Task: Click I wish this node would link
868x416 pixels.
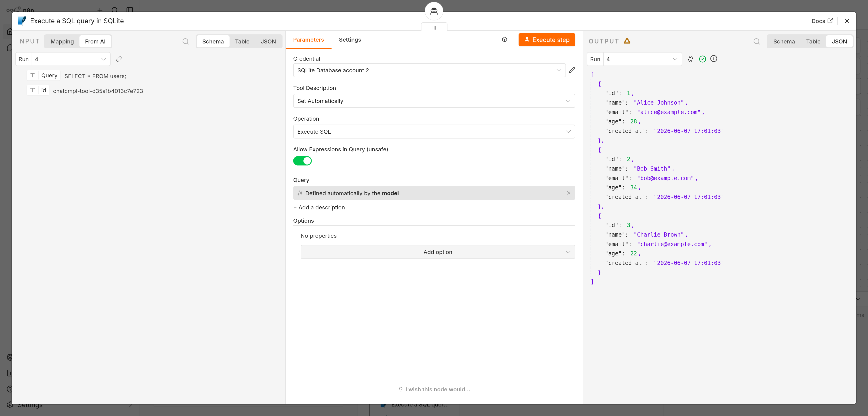Action: tap(434, 389)
